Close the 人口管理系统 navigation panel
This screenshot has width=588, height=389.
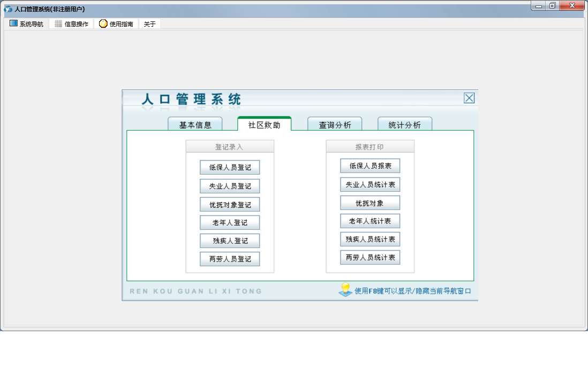(x=469, y=98)
